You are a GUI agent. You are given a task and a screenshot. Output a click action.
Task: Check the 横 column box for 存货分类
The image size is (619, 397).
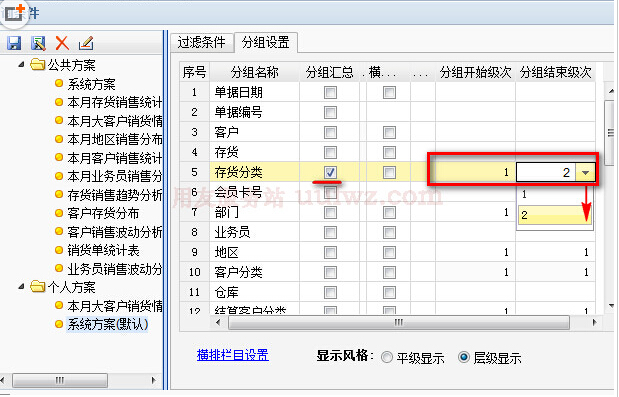click(x=389, y=172)
